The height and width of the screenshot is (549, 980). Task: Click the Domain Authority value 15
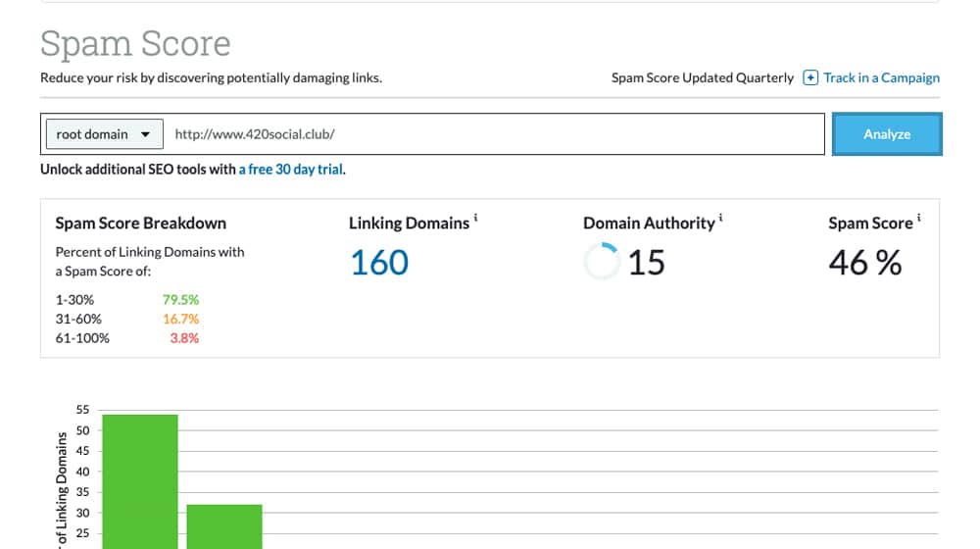[x=647, y=263]
